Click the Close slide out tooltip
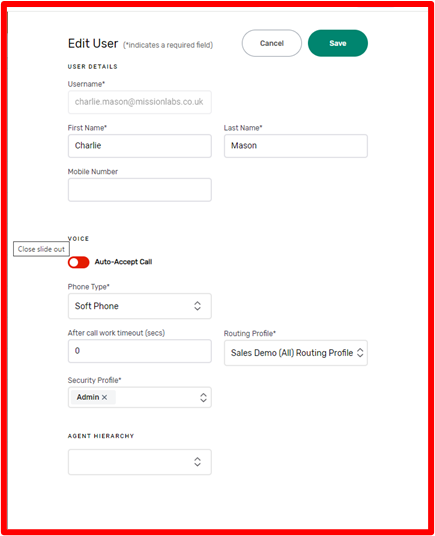 pos(41,249)
